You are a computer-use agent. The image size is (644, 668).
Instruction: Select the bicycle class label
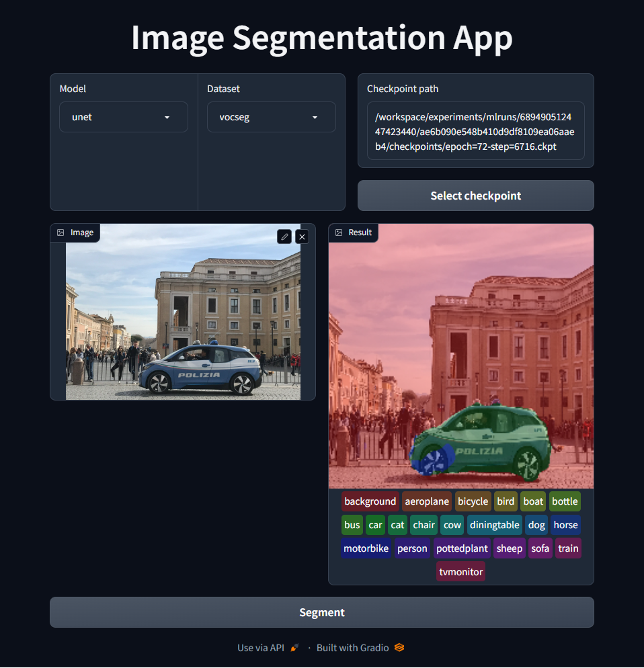click(473, 501)
